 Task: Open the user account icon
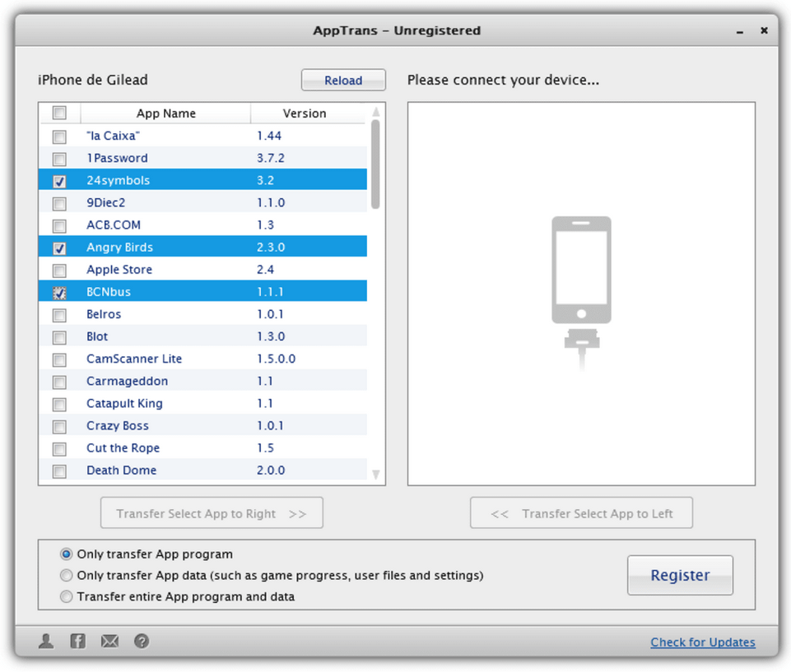coord(46,642)
